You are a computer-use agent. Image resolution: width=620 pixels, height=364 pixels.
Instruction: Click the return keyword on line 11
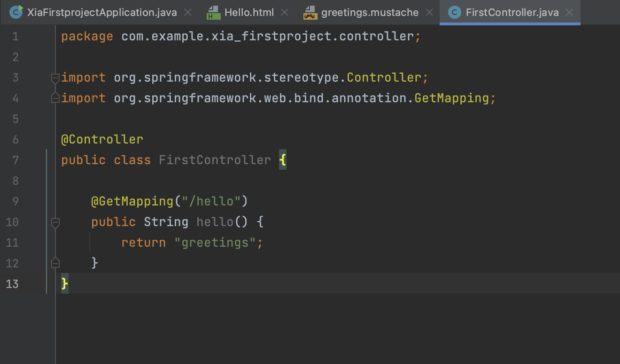point(143,243)
